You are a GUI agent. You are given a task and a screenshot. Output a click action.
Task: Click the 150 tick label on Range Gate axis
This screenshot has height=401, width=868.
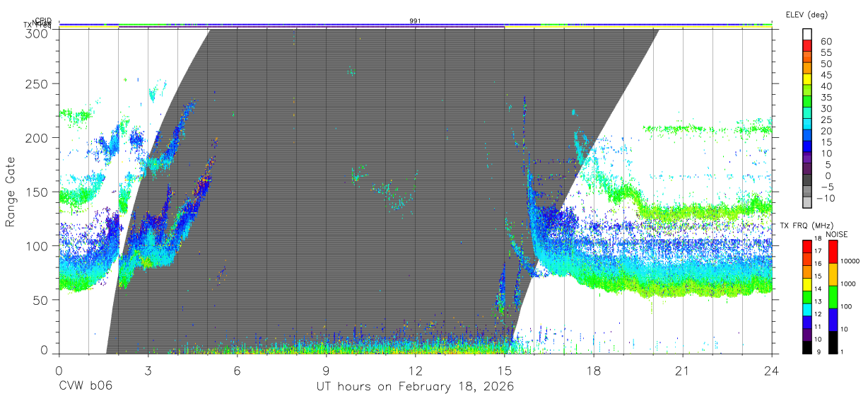(x=37, y=192)
